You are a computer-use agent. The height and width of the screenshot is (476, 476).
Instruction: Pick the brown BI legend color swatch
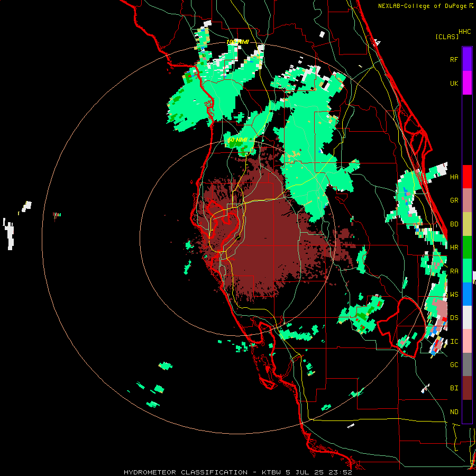[467, 388]
